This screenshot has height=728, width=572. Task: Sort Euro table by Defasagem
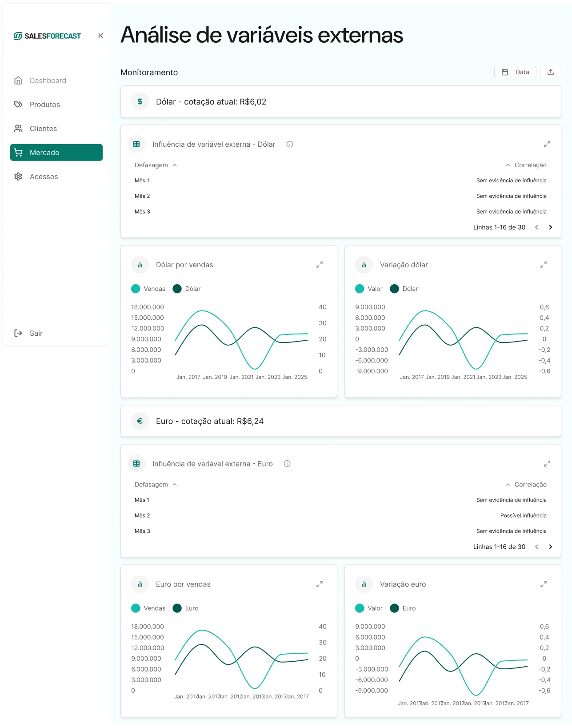pos(156,484)
